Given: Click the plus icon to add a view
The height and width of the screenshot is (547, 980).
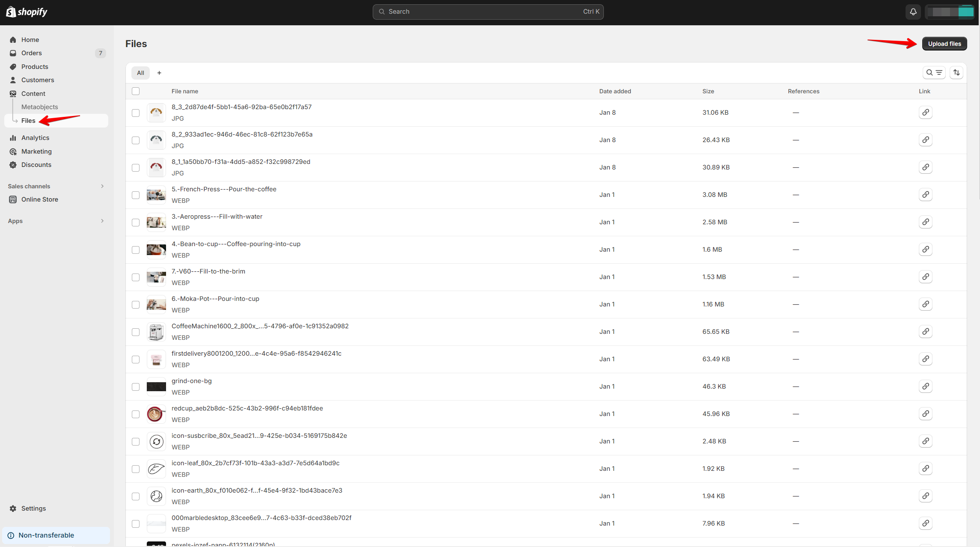Looking at the screenshot, I should pos(159,73).
